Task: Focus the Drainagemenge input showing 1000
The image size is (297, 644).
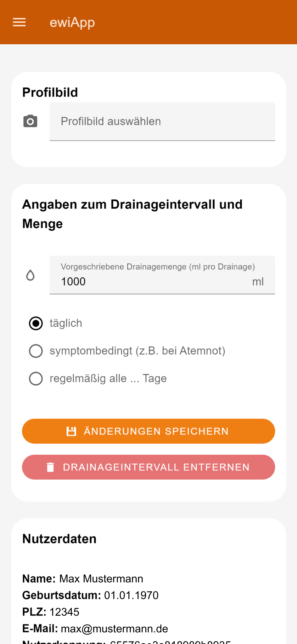Action: tap(151, 281)
